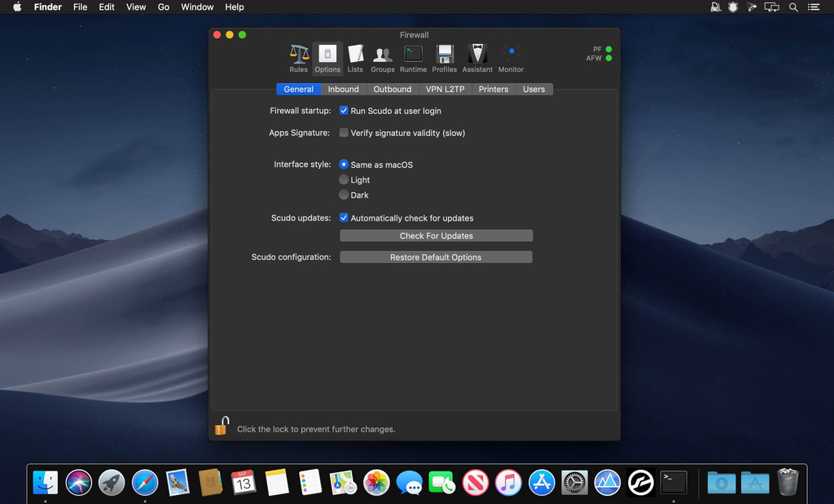Screen dimensions: 834x504
Task: Uncheck Automatically check for updates
Action: [344, 218]
